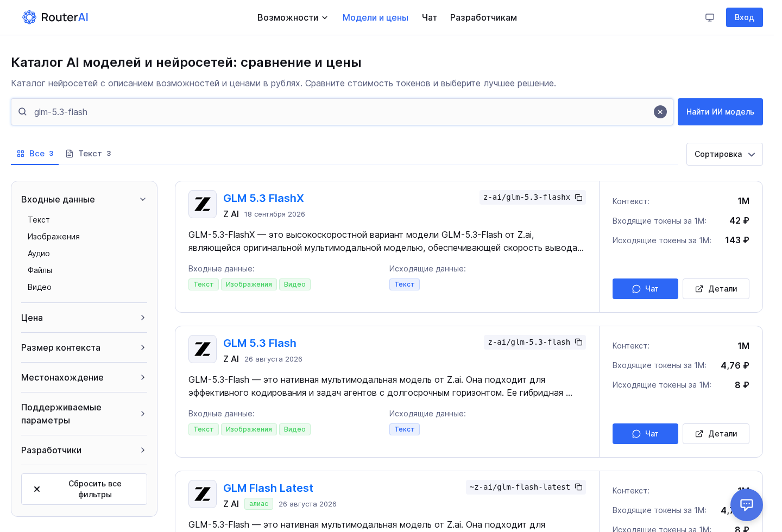The image size is (782, 532).
Task: Click the magnifier icon in the search box
Action: (x=22, y=112)
